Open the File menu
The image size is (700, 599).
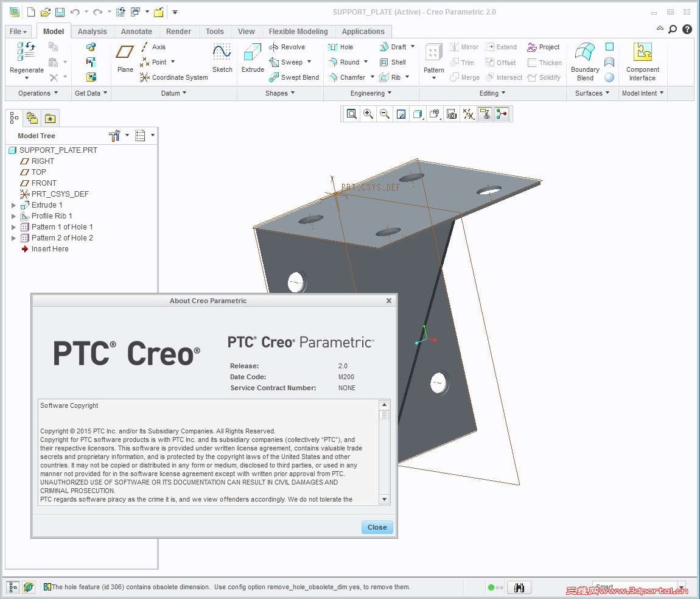point(18,32)
